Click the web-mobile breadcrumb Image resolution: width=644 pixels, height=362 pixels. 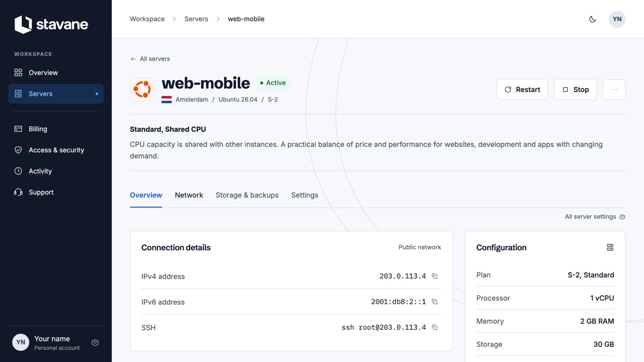246,19
